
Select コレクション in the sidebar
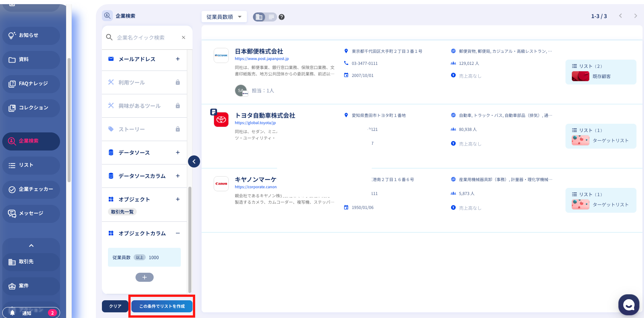tap(31, 108)
